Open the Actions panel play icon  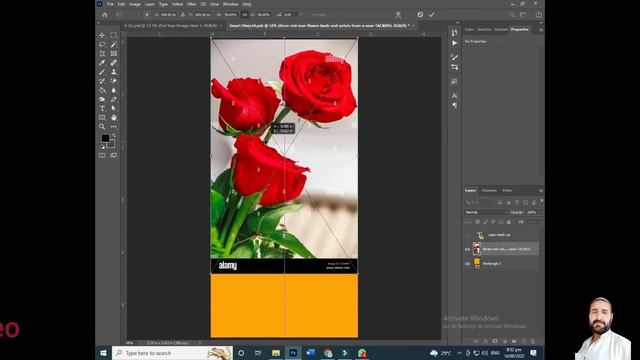pos(455,43)
